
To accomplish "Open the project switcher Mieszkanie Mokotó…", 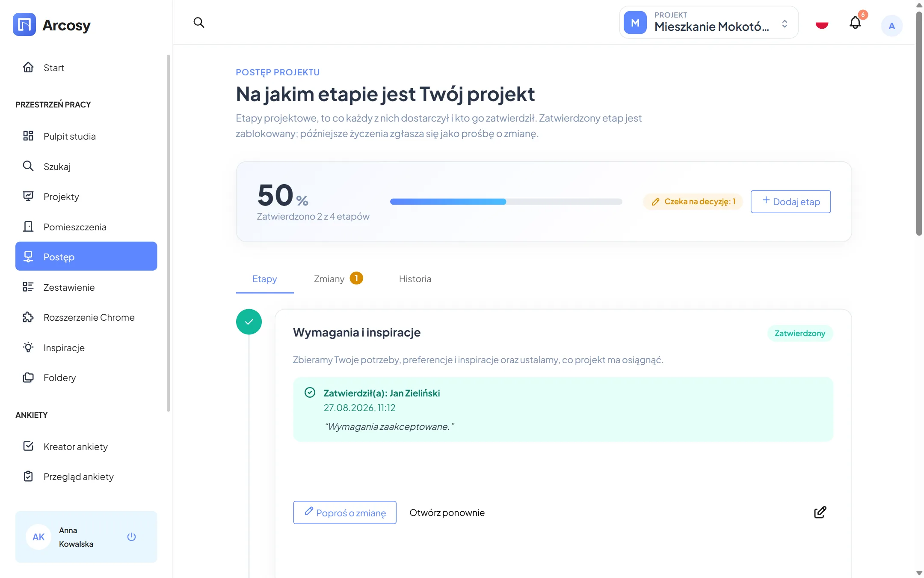I will point(709,22).
